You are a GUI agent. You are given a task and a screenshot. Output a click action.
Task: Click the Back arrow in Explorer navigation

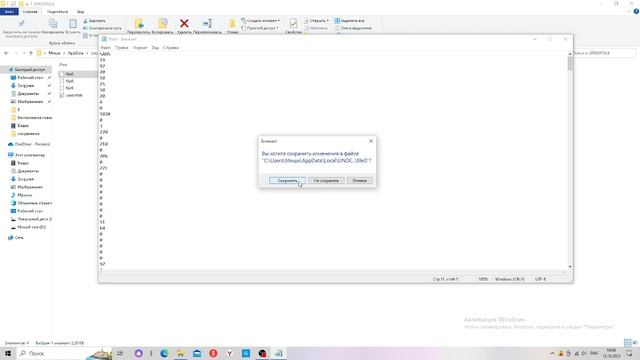pos(6,53)
